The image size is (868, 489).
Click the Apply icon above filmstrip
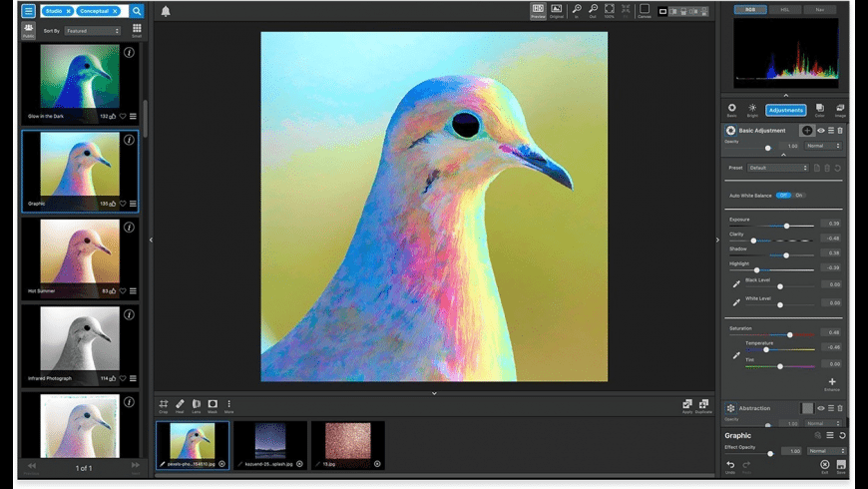687,406
